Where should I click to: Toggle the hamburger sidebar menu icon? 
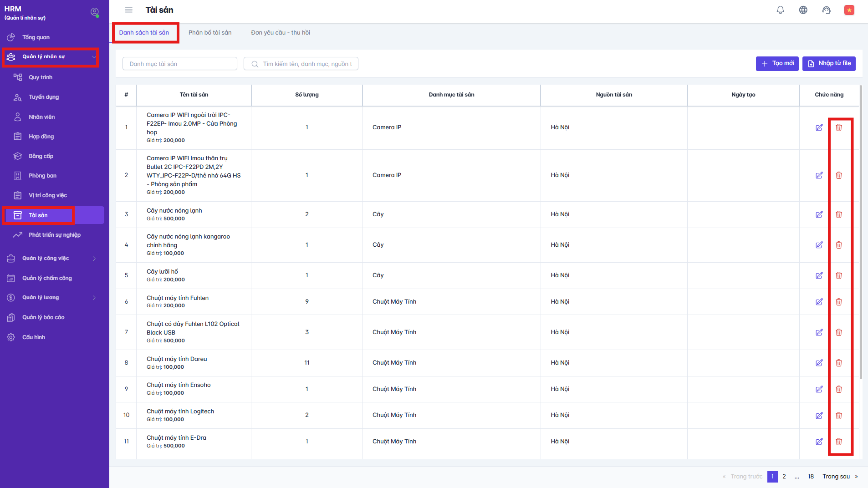click(129, 10)
